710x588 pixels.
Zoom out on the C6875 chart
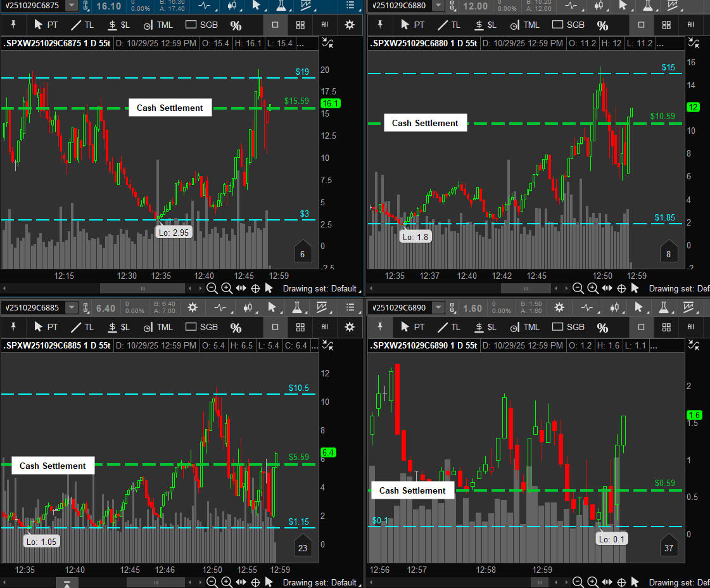[x=212, y=288]
